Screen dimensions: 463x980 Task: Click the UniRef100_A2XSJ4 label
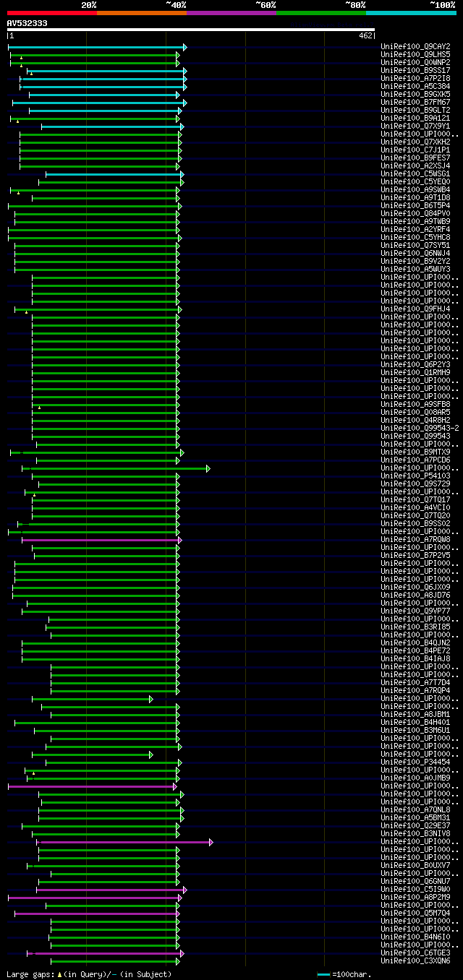point(415,166)
